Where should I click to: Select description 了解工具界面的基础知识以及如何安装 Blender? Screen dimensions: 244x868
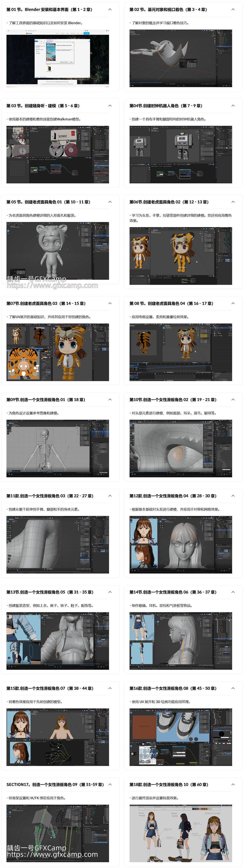tap(45, 23)
